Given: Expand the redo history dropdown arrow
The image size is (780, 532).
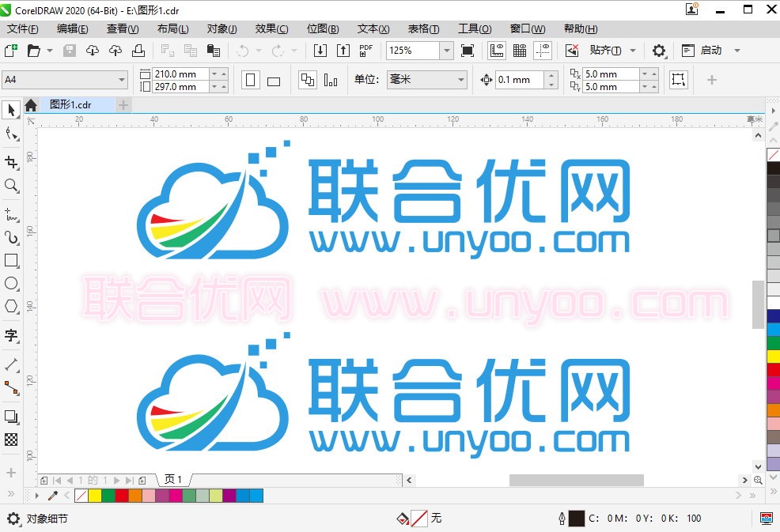Looking at the screenshot, I should (294, 51).
